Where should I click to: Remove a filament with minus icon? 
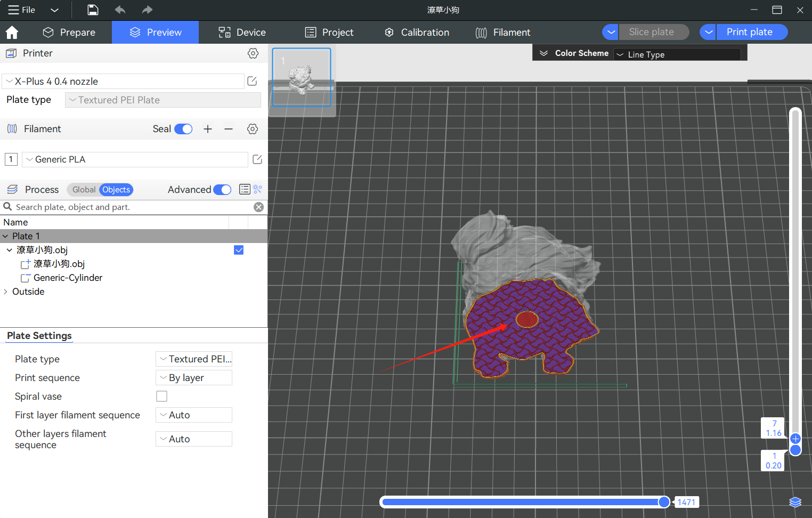(x=229, y=129)
